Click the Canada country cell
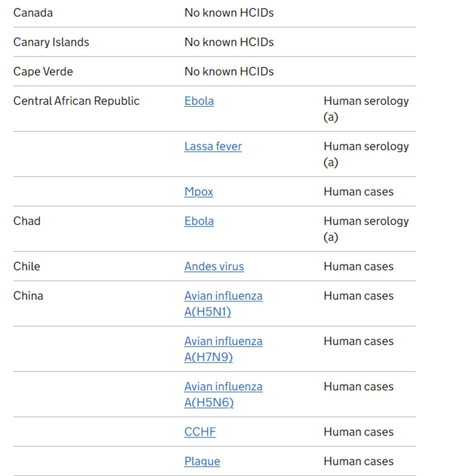The image size is (469, 476). point(33,13)
